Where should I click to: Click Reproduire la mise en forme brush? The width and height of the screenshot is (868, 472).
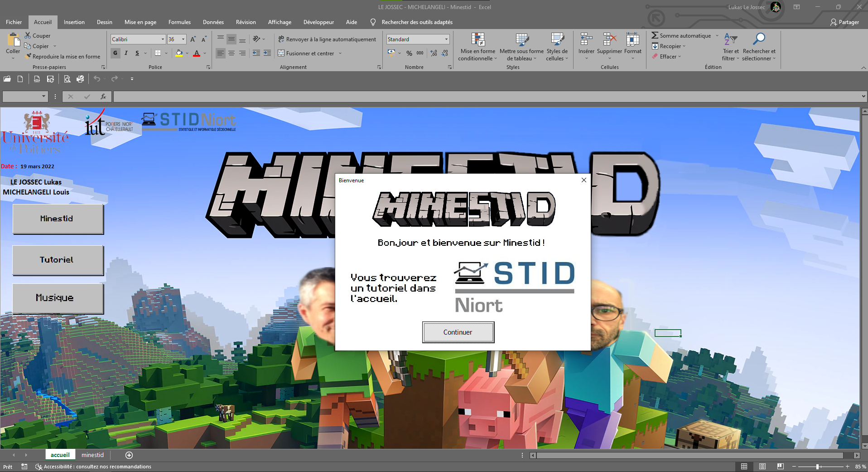coord(28,57)
